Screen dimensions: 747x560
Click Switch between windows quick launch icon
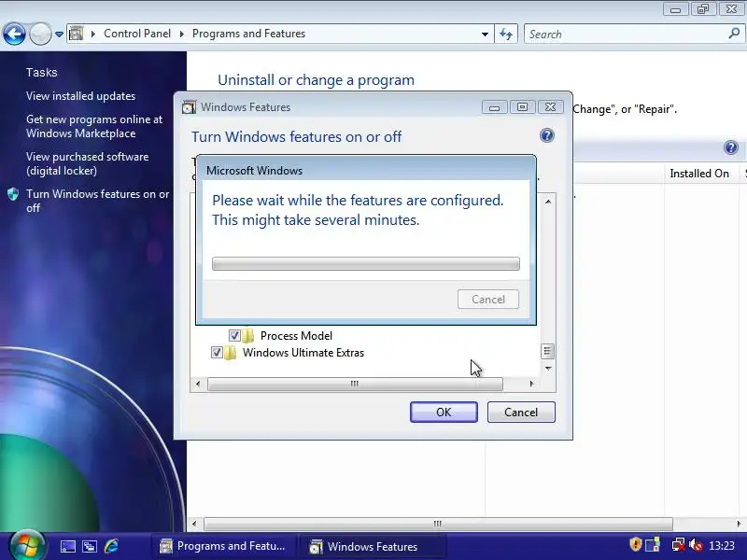pyautogui.click(x=90, y=546)
